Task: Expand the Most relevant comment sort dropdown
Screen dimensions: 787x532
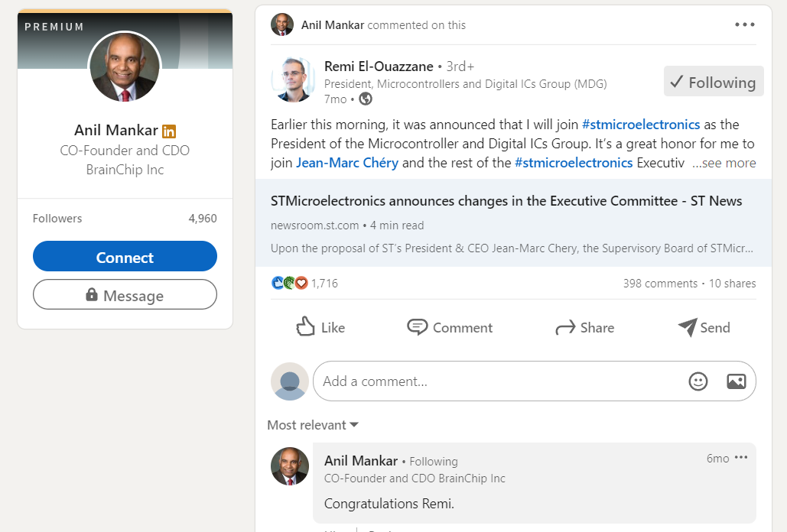Action: coord(313,425)
